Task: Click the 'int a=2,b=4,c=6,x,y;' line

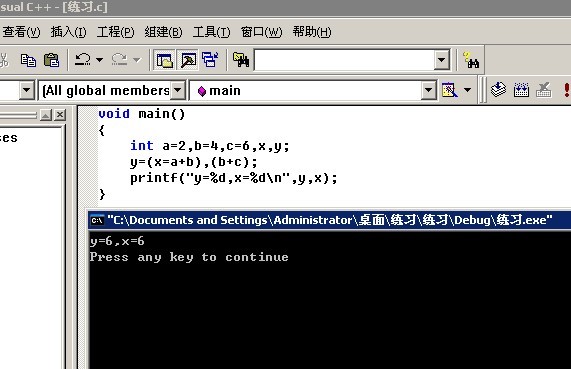Action: pyautogui.click(x=210, y=146)
